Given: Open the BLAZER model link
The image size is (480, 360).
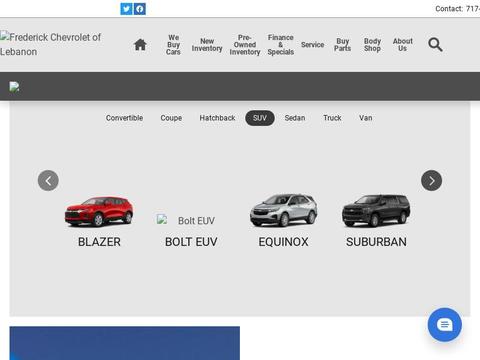Looking at the screenshot, I should click(99, 242).
